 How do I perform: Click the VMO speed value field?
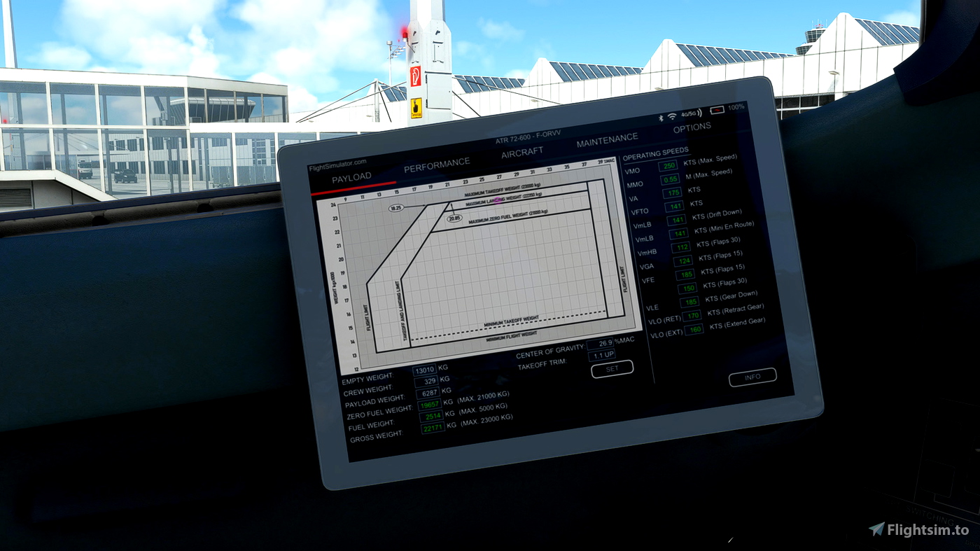(666, 167)
